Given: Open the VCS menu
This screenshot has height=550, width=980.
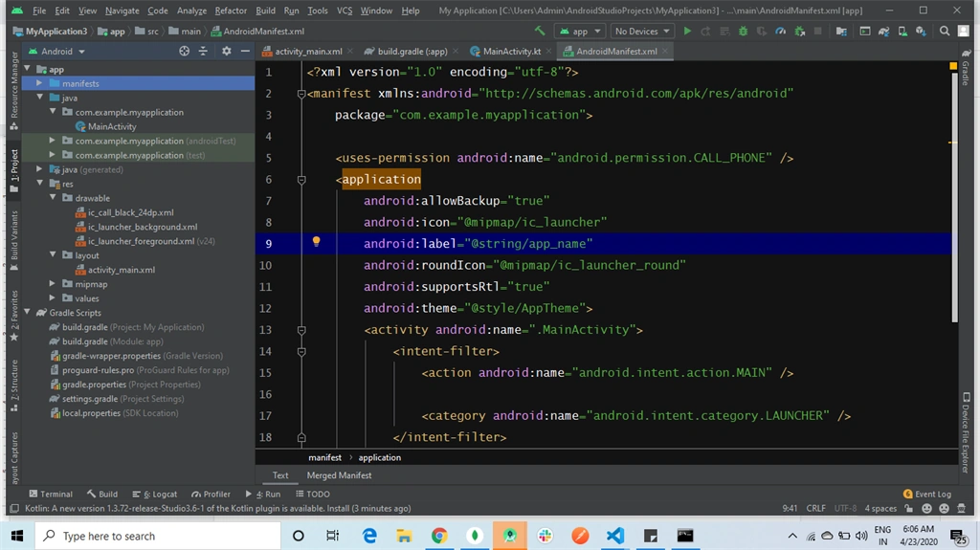Looking at the screenshot, I should coord(345,11).
